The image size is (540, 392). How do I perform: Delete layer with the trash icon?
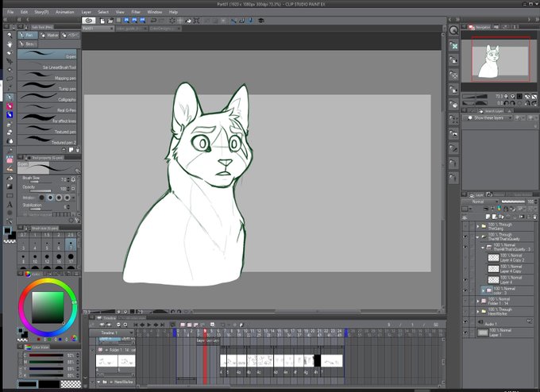534,217
